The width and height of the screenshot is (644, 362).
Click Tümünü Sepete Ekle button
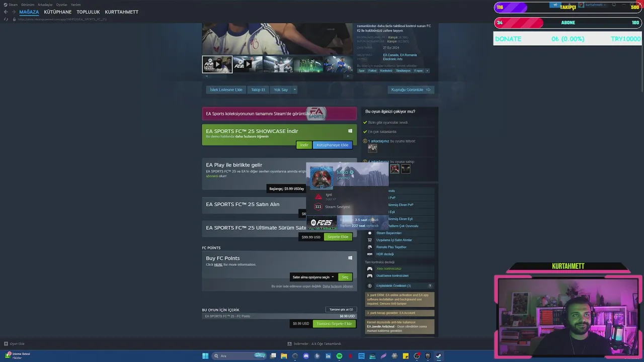point(334,324)
